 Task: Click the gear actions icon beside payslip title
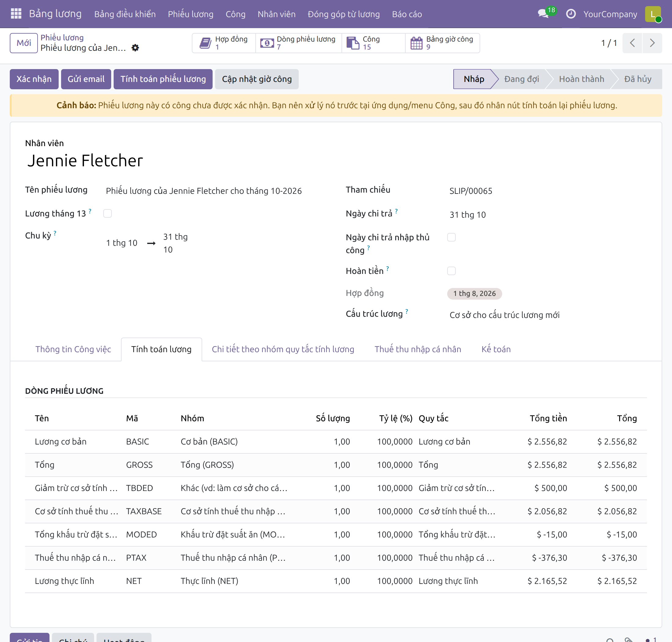[135, 48]
